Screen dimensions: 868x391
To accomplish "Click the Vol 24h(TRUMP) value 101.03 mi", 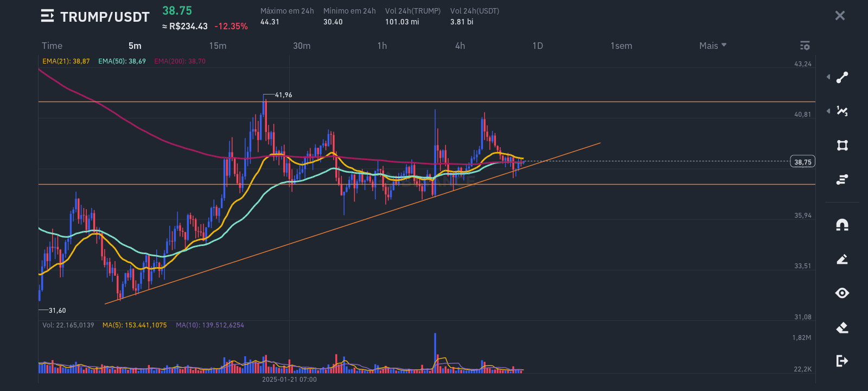I will click(x=402, y=22).
